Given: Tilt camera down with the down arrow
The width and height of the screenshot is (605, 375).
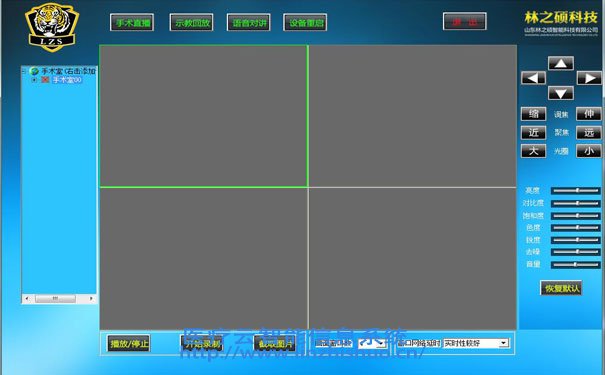Looking at the screenshot, I should (x=561, y=93).
